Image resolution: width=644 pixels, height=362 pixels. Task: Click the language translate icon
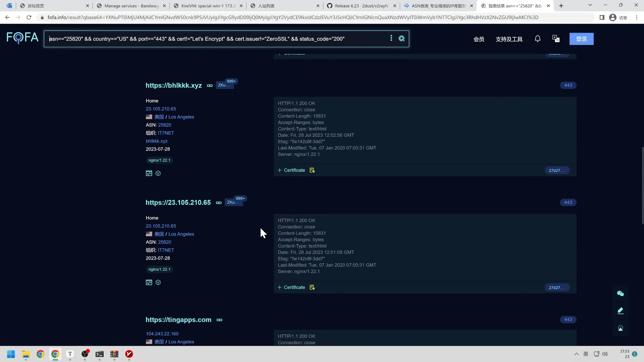[x=556, y=39]
